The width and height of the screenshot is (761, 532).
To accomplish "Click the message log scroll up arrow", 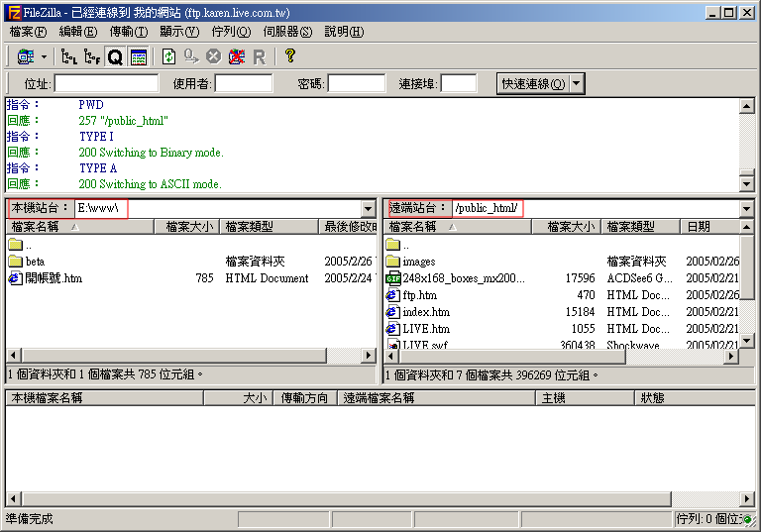I will pyautogui.click(x=746, y=106).
